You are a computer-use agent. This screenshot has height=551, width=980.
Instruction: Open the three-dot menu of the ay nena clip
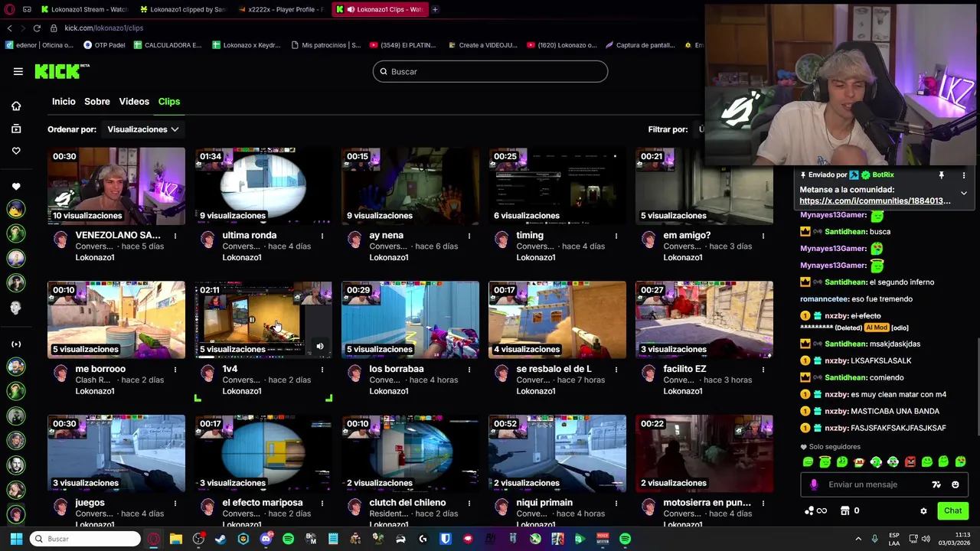(x=469, y=236)
